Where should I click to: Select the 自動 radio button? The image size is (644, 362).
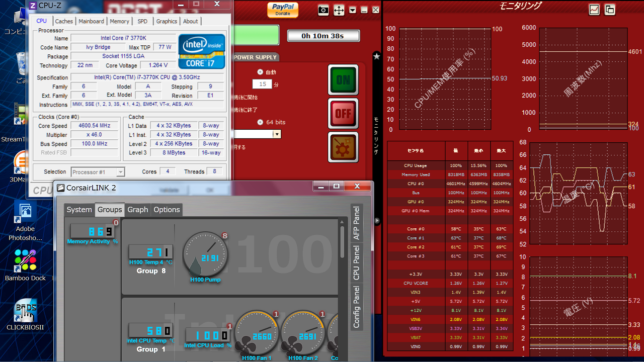click(x=260, y=72)
